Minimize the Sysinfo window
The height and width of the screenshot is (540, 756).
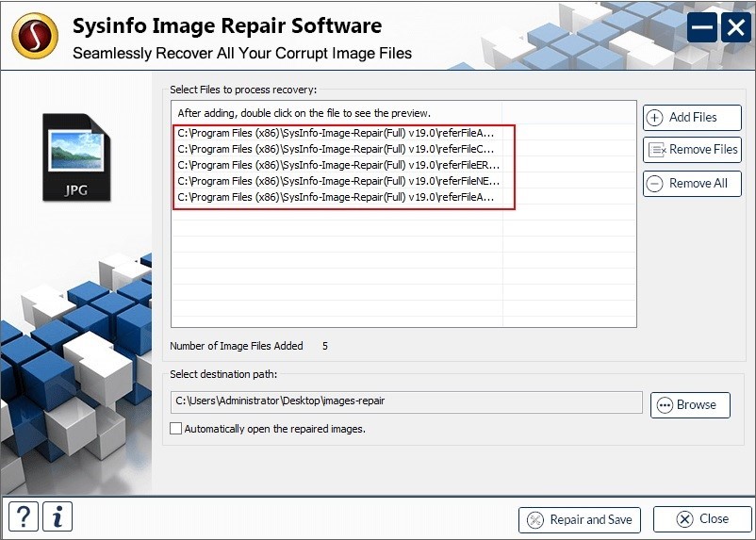point(702,27)
